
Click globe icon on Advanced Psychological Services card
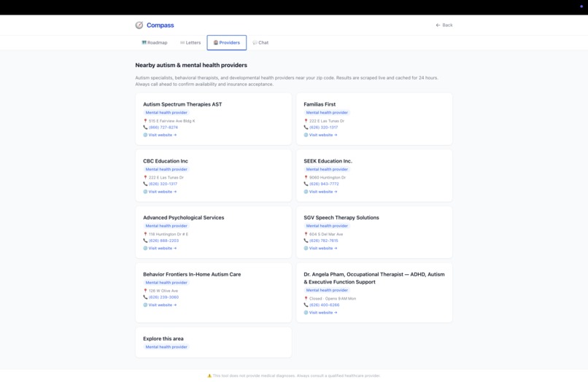(145, 248)
